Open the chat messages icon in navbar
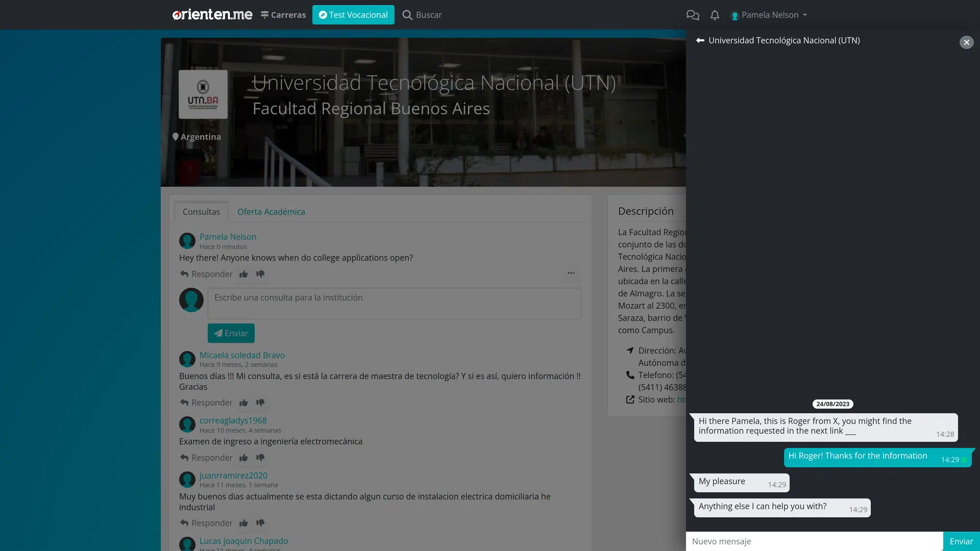 click(x=693, y=15)
